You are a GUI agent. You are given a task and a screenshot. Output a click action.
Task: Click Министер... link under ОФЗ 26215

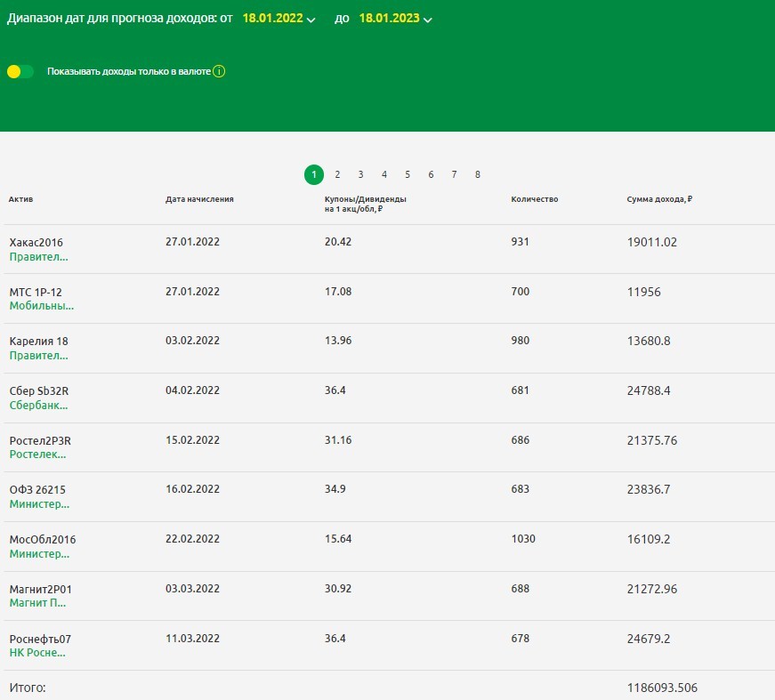pos(39,504)
